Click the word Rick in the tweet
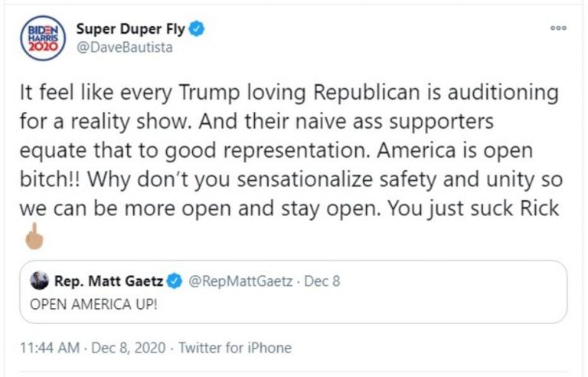 coord(541,207)
